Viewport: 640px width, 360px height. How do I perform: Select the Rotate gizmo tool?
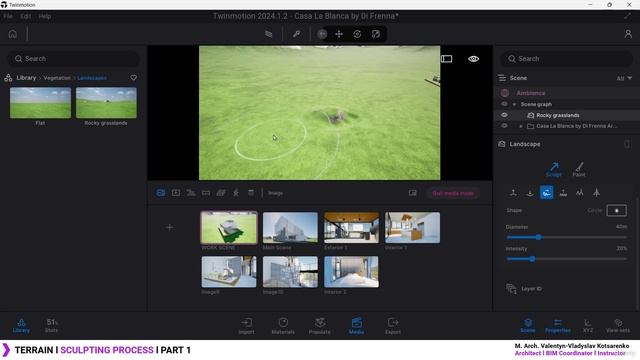click(x=357, y=34)
